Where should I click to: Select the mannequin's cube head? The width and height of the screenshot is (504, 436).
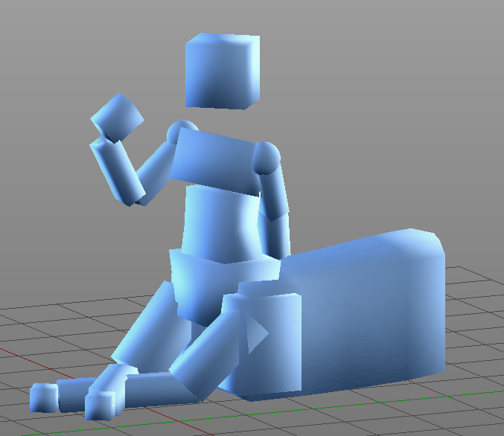223,71
